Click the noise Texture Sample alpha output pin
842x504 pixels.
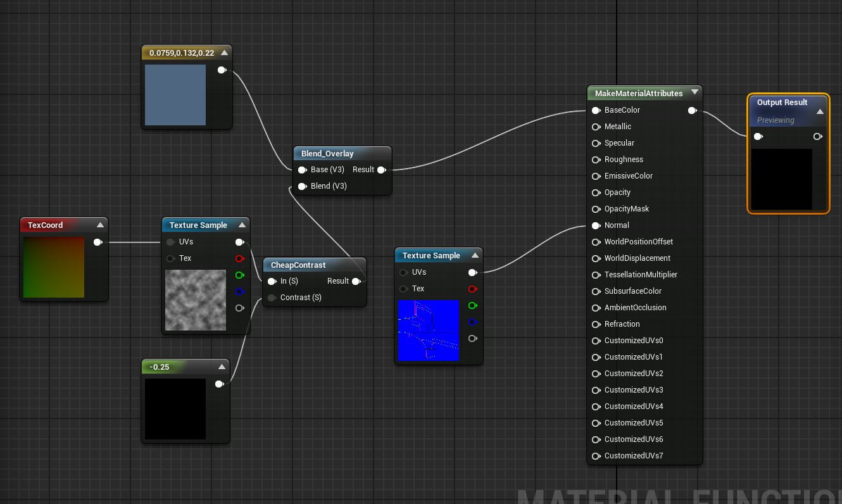(x=239, y=308)
